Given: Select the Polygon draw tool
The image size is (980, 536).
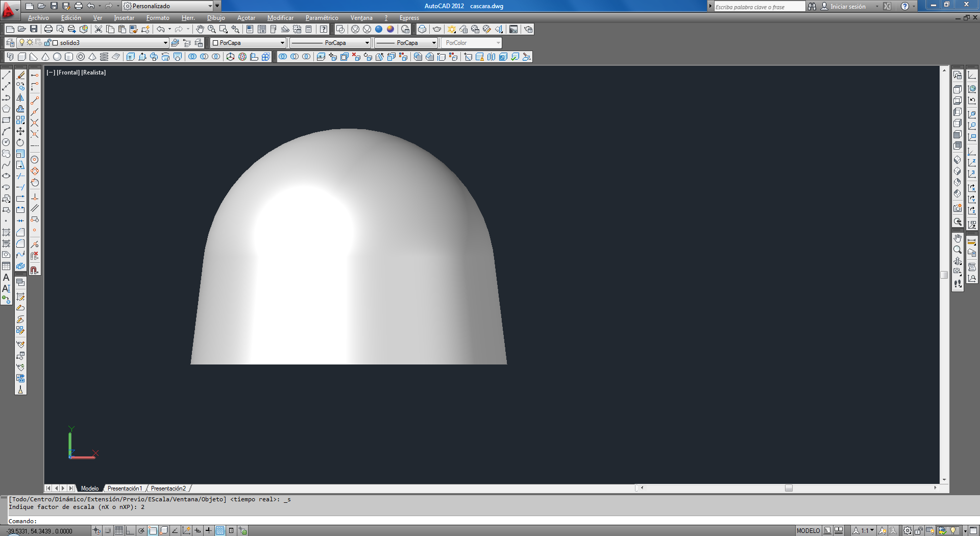Looking at the screenshot, I should tap(6, 109).
